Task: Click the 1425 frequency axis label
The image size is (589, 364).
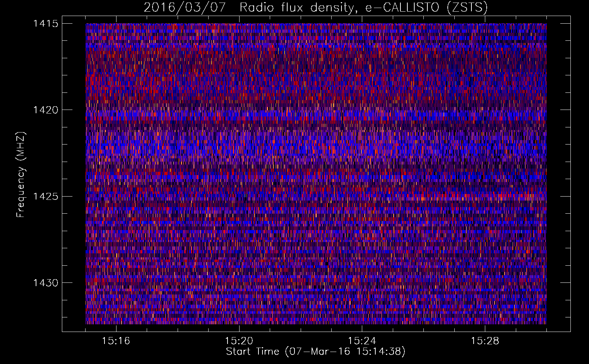Action: pyautogui.click(x=46, y=197)
